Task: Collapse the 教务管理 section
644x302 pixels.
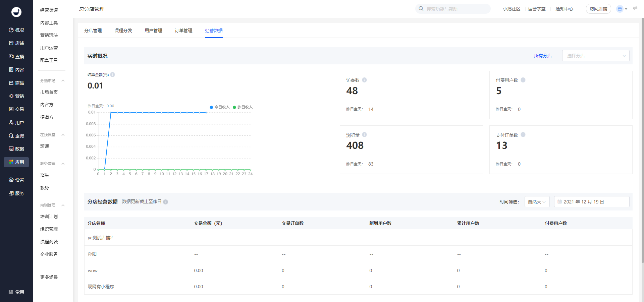Action: click(63, 164)
